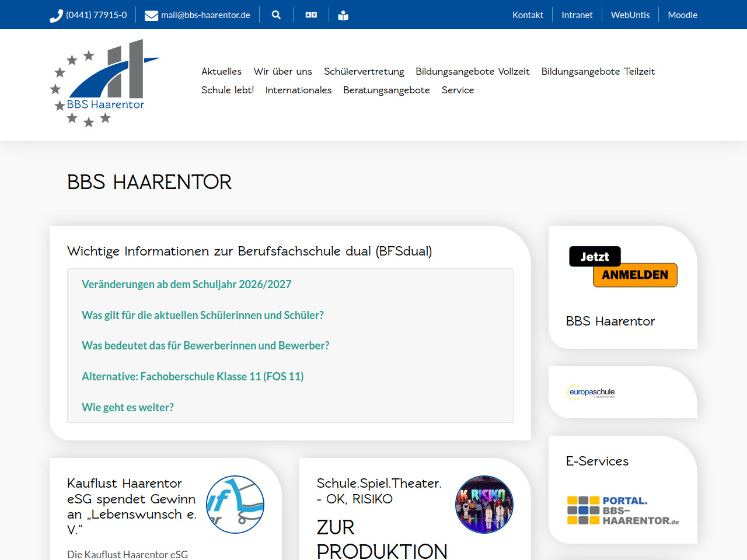
Task: Click the Jetzt Anmelden button
Action: click(x=623, y=267)
